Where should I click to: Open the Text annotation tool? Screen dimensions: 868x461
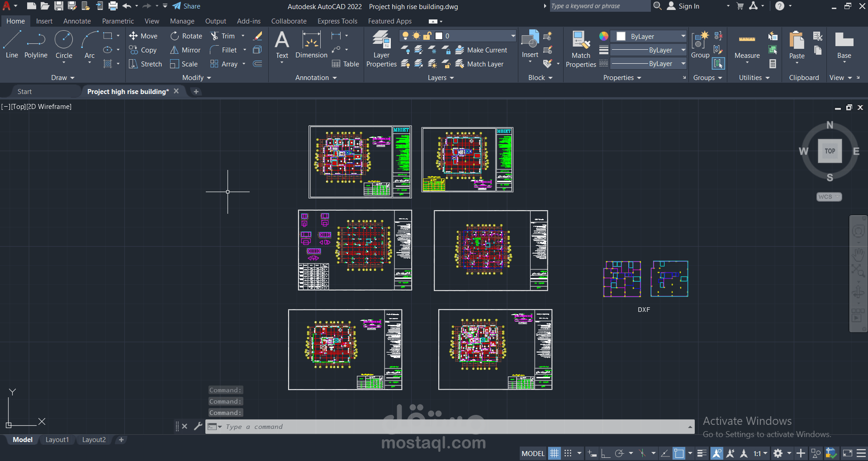coord(282,45)
